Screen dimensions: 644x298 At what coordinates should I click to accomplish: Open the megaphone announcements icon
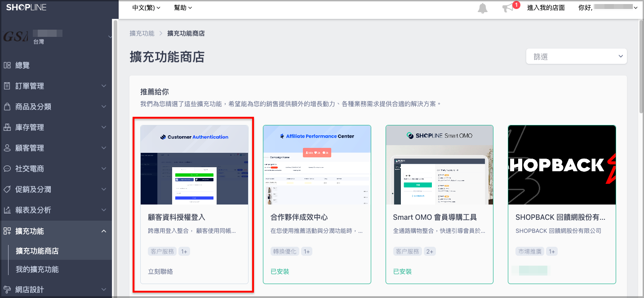coord(508,8)
